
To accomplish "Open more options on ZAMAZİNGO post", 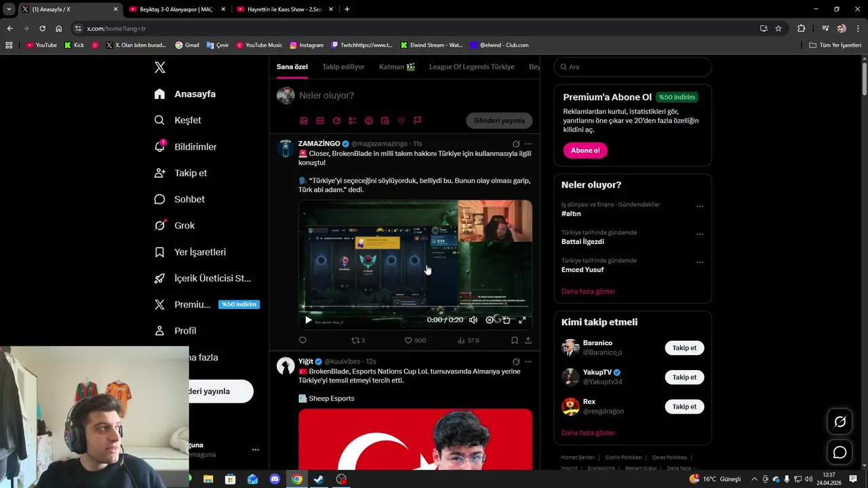I will tap(528, 144).
